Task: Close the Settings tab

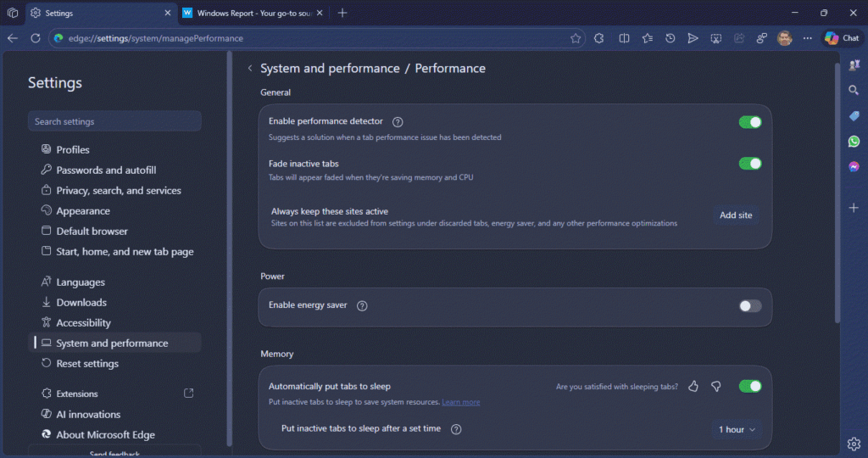Action: click(x=168, y=13)
